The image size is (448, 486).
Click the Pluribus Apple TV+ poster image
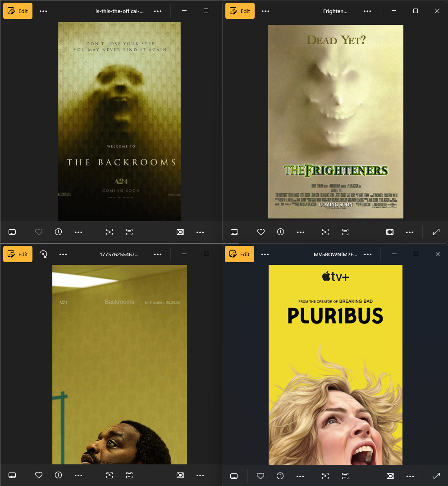[335, 365]
